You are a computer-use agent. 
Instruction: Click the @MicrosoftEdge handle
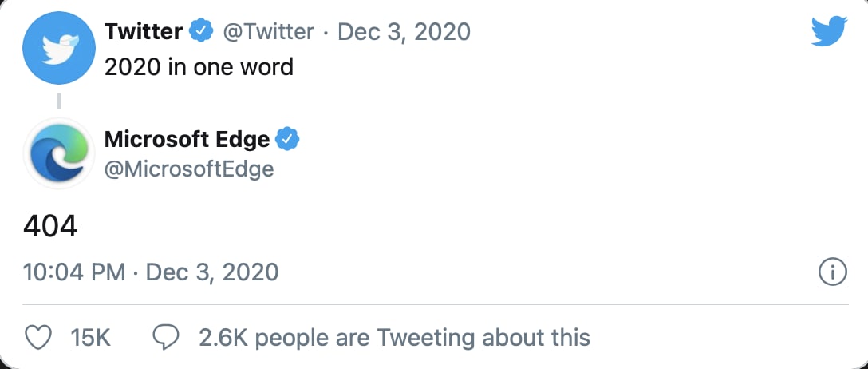point(189,169)
